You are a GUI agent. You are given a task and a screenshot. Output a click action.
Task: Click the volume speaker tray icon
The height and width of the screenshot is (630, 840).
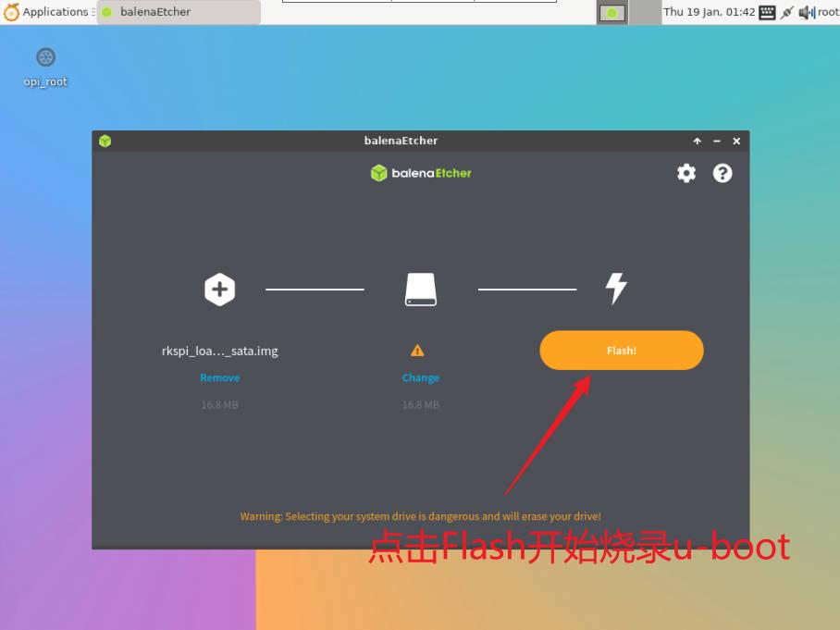click(807, 12)
